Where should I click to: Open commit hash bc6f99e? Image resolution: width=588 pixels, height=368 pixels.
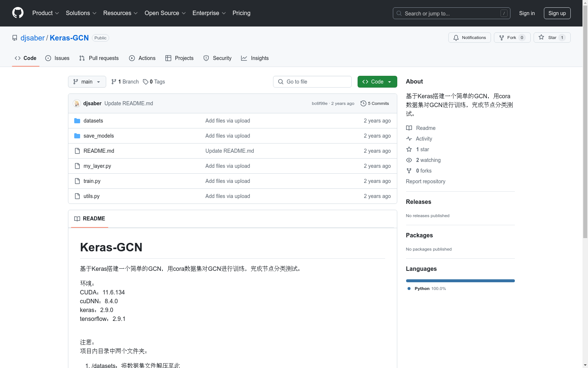320,103
